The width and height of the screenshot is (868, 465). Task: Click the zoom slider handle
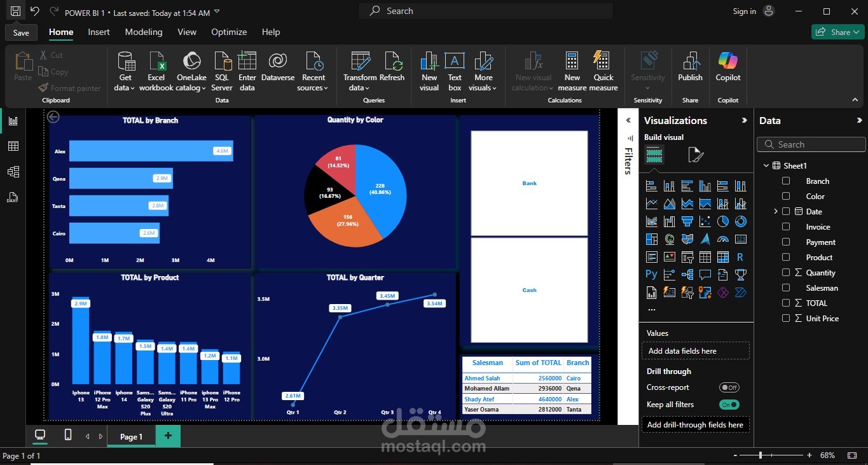tap(760, 455)
